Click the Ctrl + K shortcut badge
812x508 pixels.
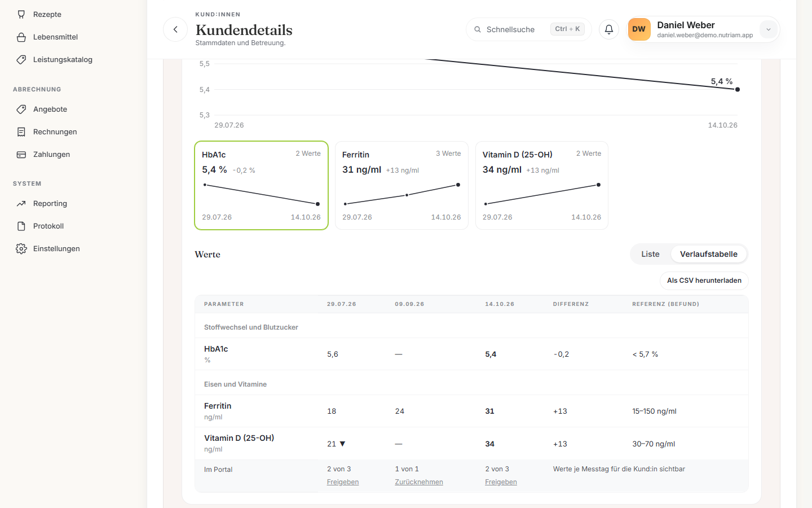tap(567, 29)
